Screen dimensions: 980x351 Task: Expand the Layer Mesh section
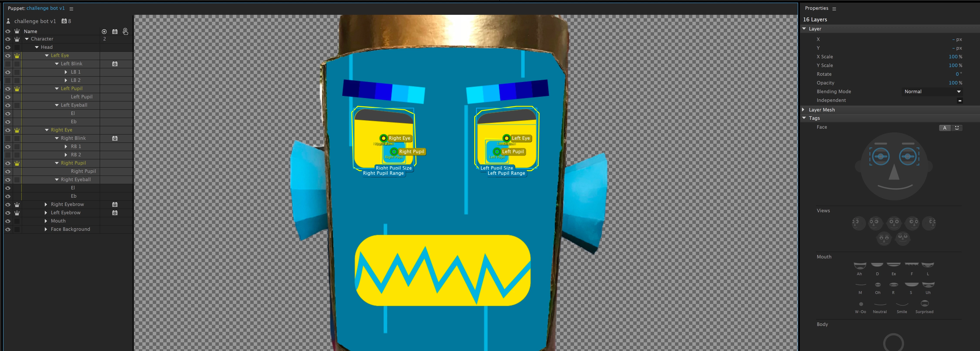click(804, 110)
